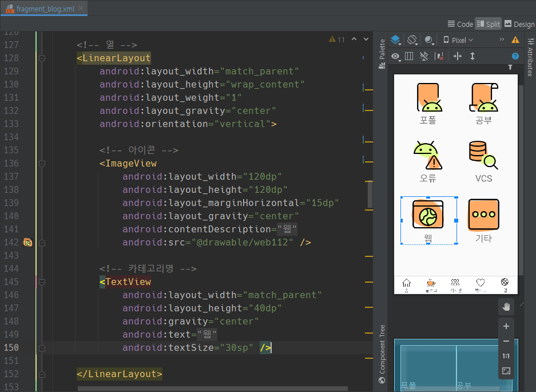Click the people group icon in preview bar

coord(455,283)
